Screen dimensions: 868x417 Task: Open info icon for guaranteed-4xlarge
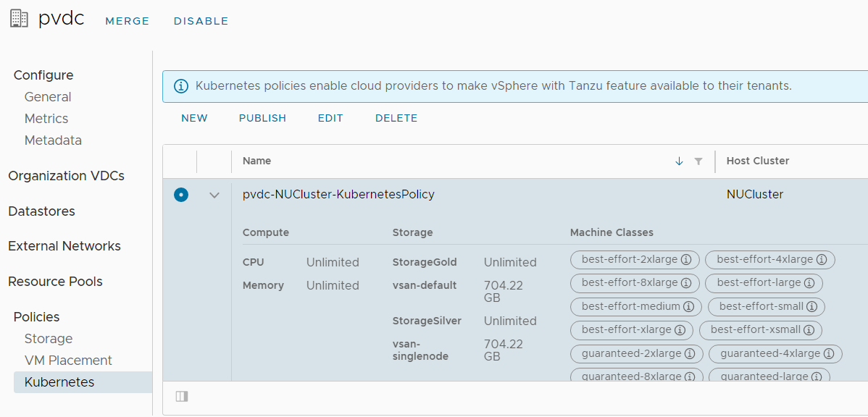point(828,353)
